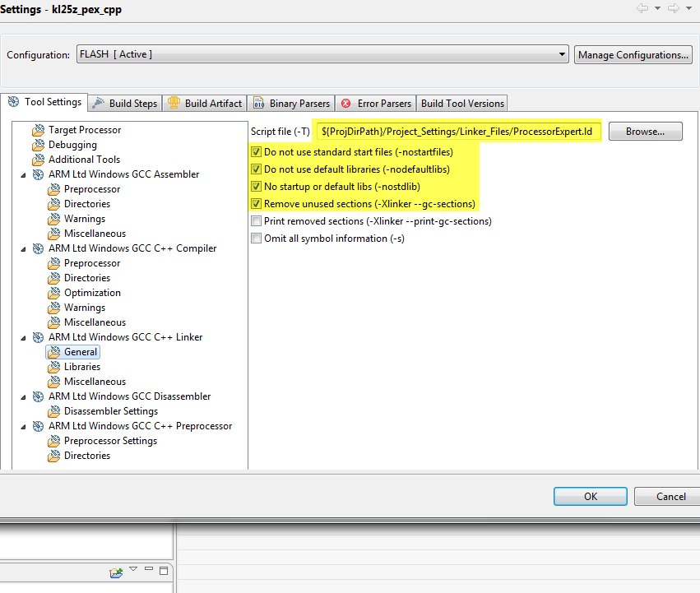Click the forward navigation arrow icon
The height and width of the screenshot is (593, 700).
click(x=675, y=8)
